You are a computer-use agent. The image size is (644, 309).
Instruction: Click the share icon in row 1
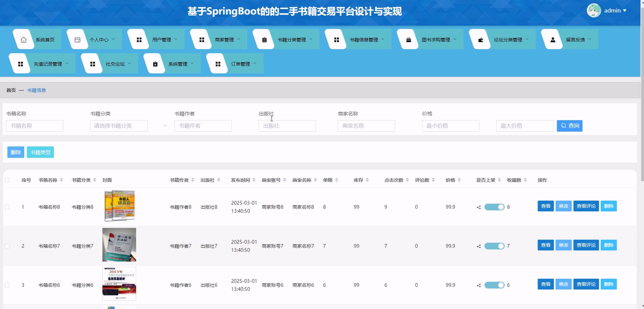[x=479, y=207]
